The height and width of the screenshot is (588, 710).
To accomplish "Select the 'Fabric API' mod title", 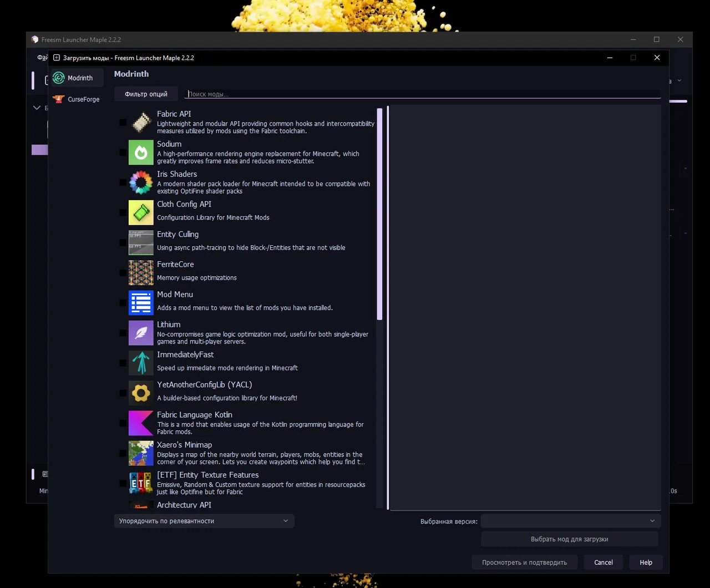I will 174,114.
